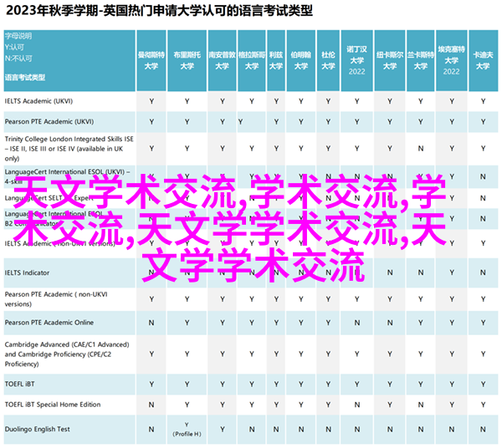Click Cambridge Advanced row Y under 杜伦大学
502x448 pixels.
[x=328, y=354]
